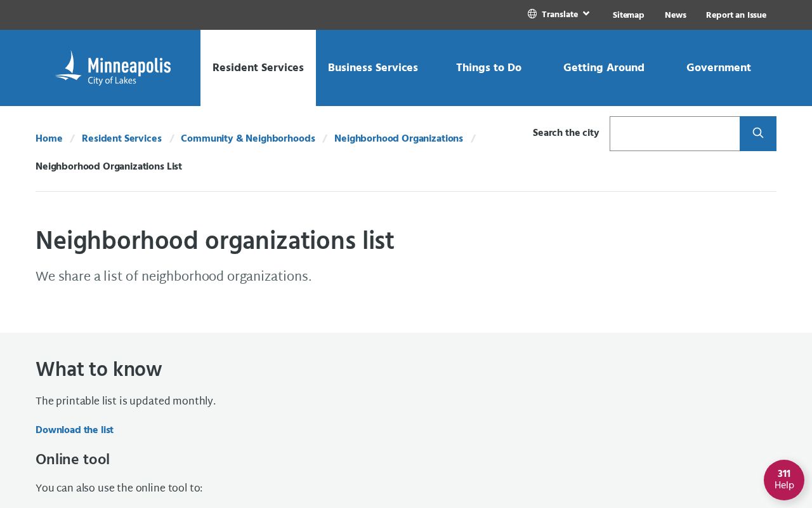Open the Getting Around menu

pyautogui.click(x=604, y=68)
